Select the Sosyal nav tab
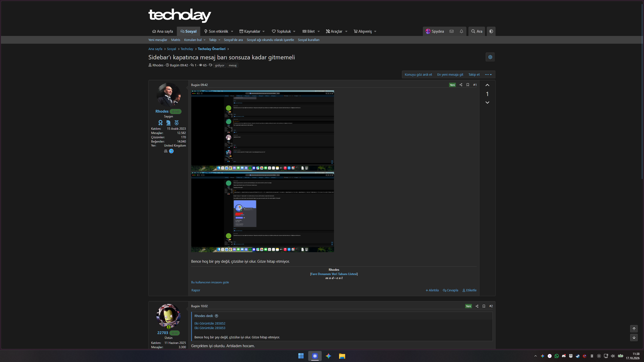The height and width of the screenshot is (362, 644). 188,31
